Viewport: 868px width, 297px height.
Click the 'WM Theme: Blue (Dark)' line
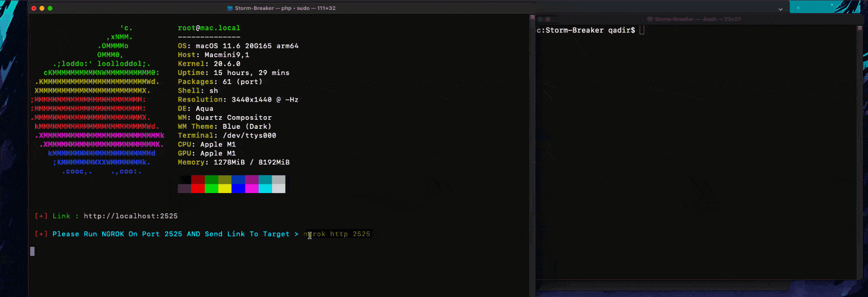point(225,127)
